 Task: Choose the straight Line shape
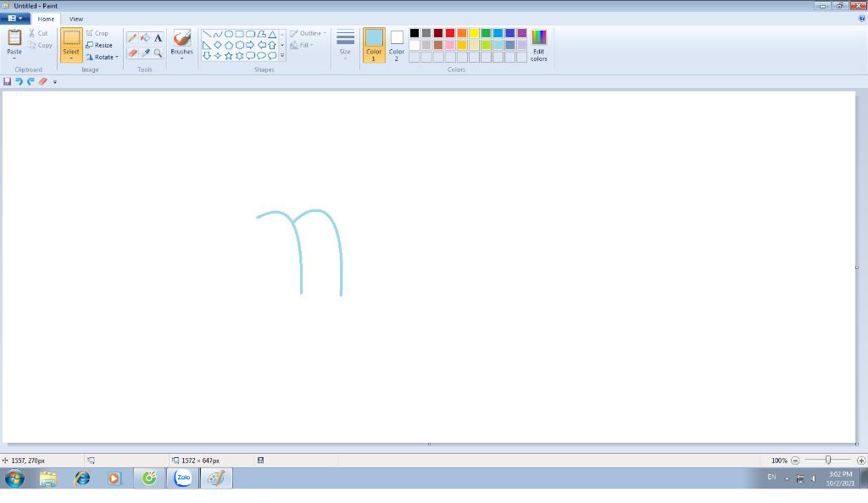[207, 34]
